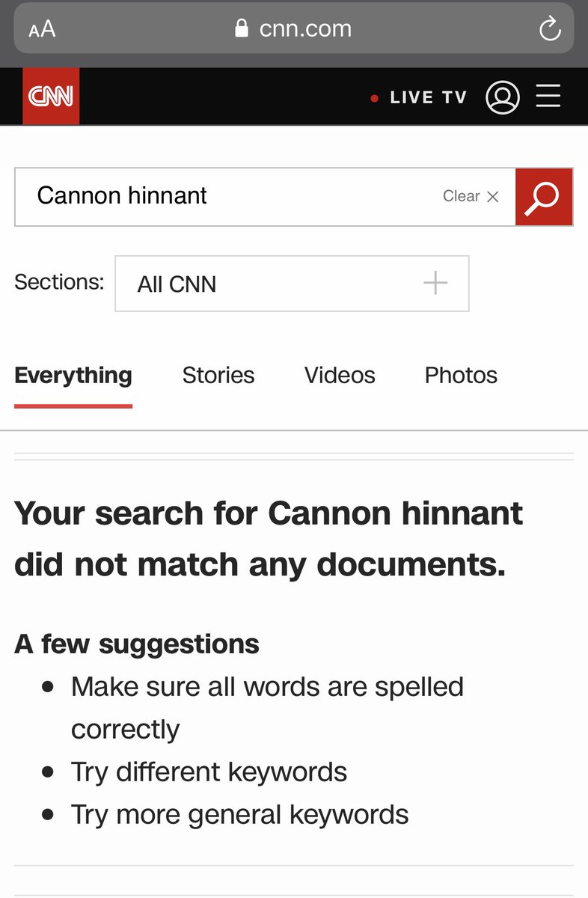Tap 'A few suggestions' heading

coord(137,644)
